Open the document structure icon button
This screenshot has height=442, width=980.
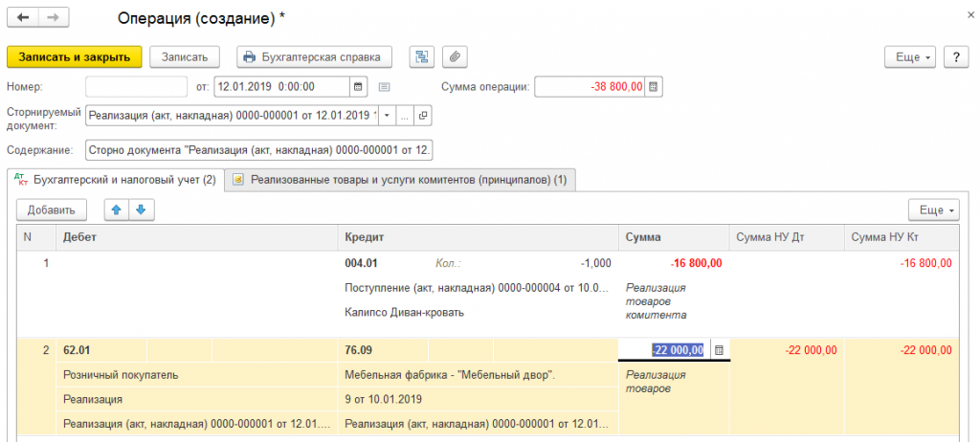(x=420, y=57)
